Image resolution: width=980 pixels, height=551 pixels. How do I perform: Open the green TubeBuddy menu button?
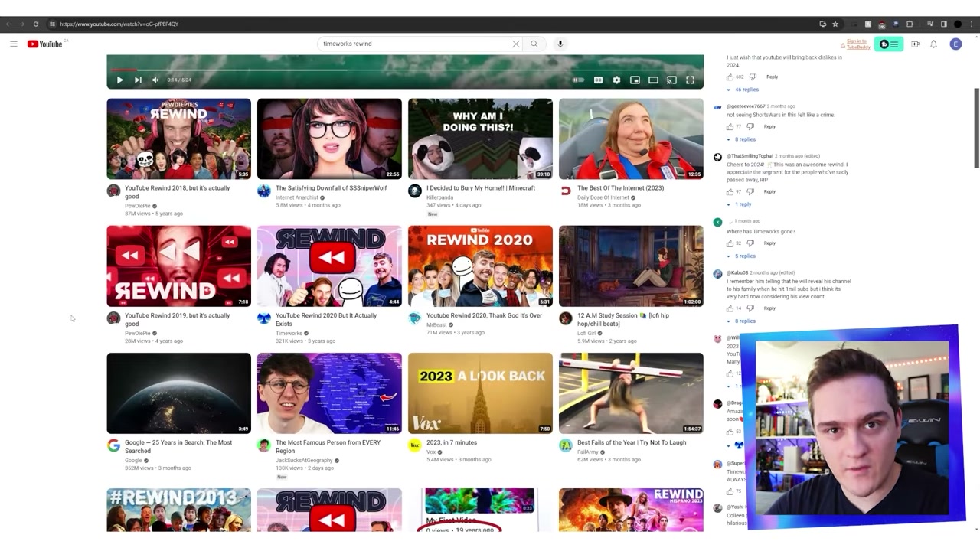pos(890,44)
